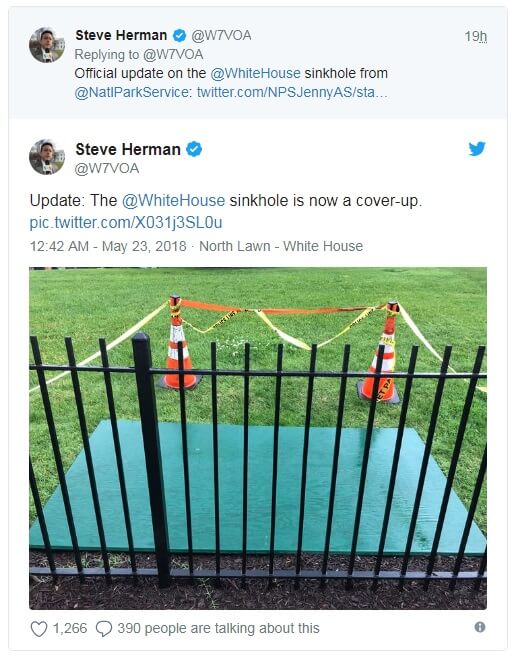519x663 pixels.
Task: Open the 19h timestamp
Action: point(476,36)
